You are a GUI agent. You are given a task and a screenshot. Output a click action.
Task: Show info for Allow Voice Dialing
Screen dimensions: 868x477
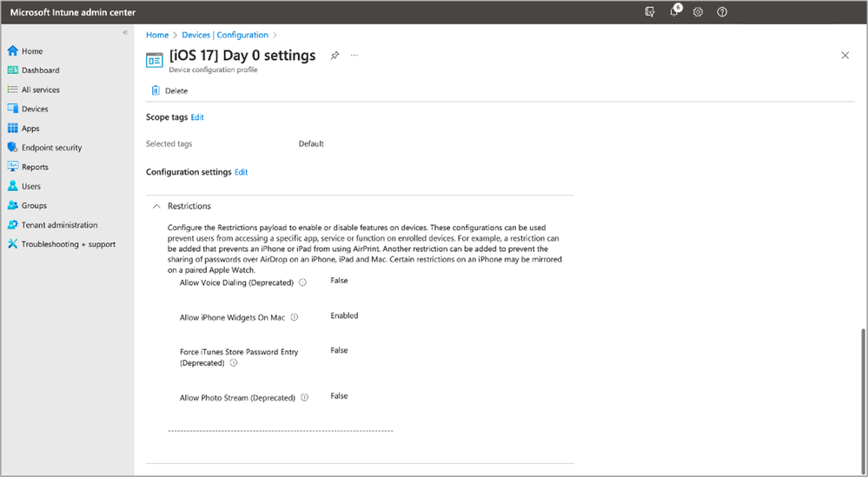coord(303,282)
